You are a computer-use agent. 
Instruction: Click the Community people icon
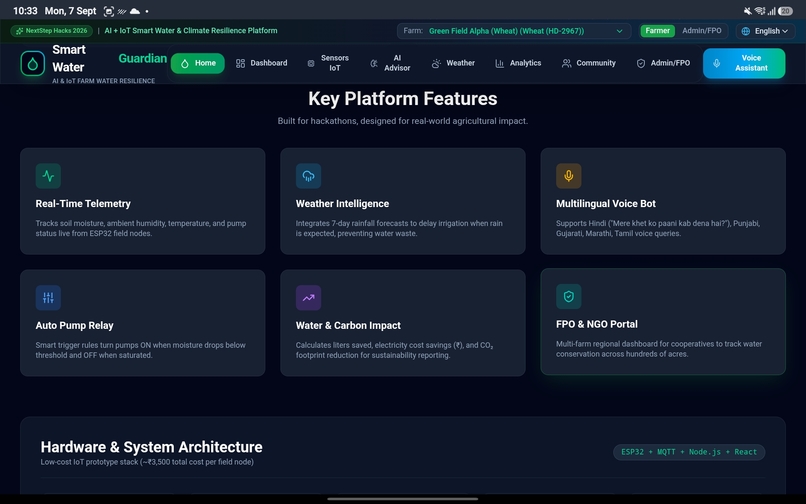point(566,63)
